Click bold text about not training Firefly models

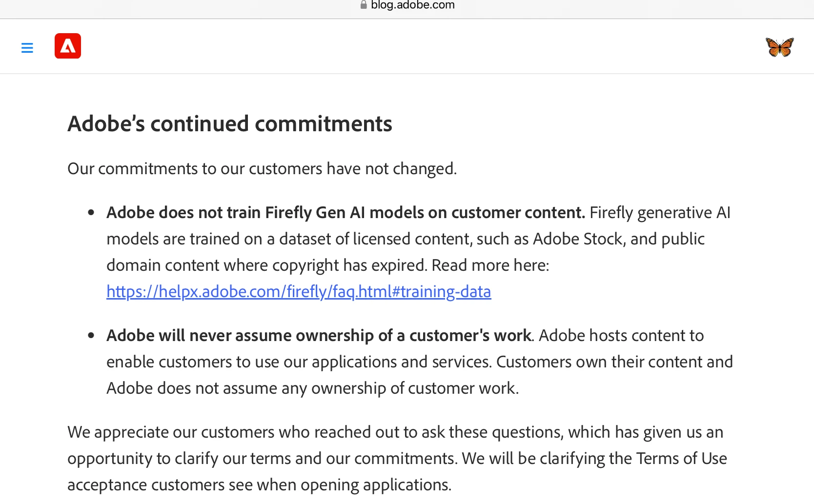346,213
